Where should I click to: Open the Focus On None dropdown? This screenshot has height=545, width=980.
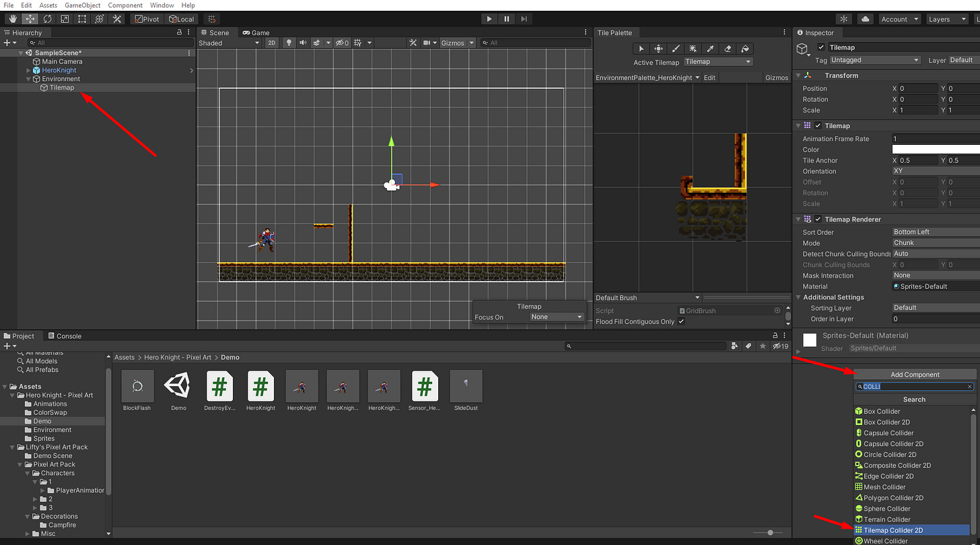[556, 317]
